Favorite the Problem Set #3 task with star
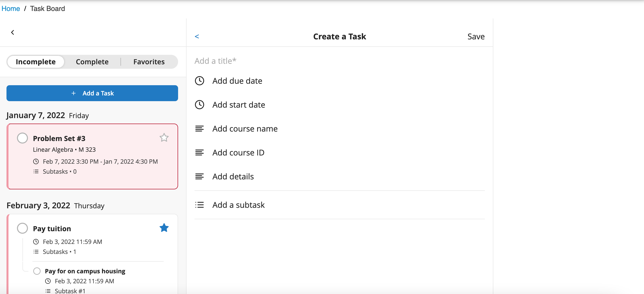Screen dimensions: 644x294 164,137
